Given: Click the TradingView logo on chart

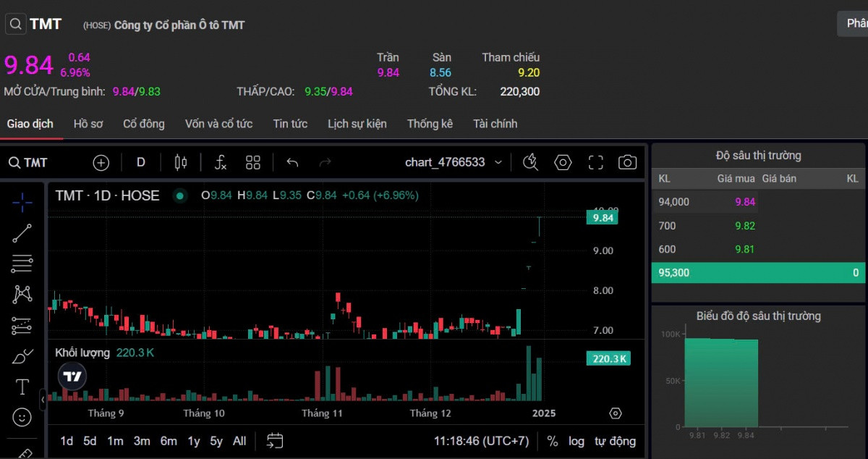Looking at the screenshot, I should (72, 376).
